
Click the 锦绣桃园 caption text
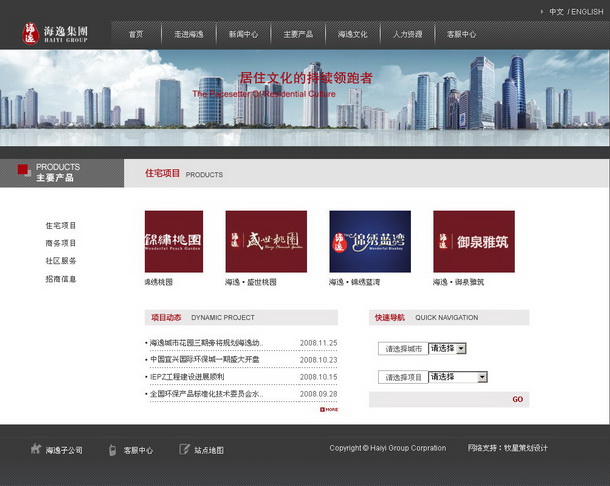click(158, 282)
